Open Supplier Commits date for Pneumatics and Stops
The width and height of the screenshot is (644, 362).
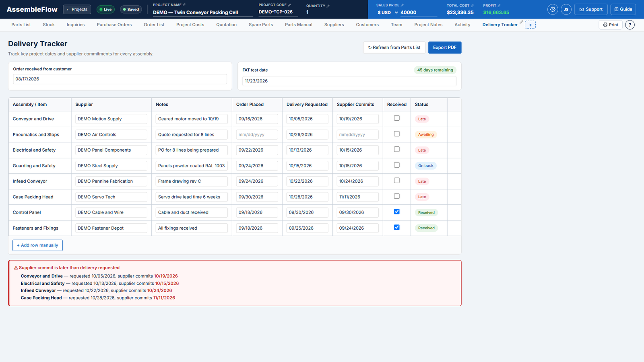[357, 135]
